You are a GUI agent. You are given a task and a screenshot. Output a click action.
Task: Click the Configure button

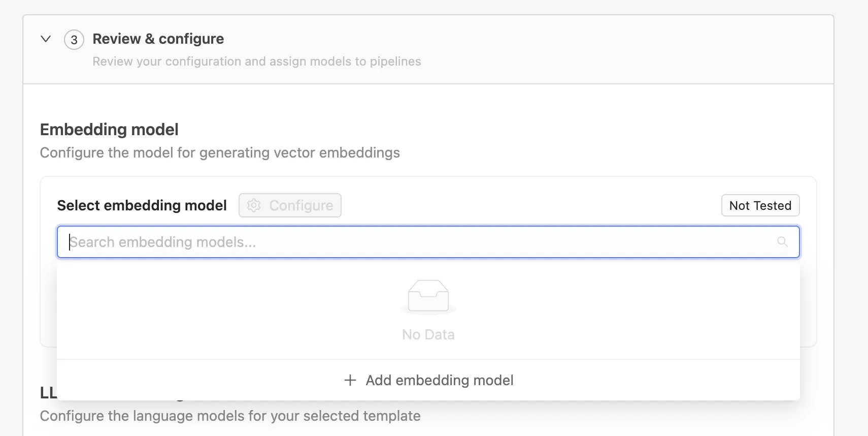(290, 205)
